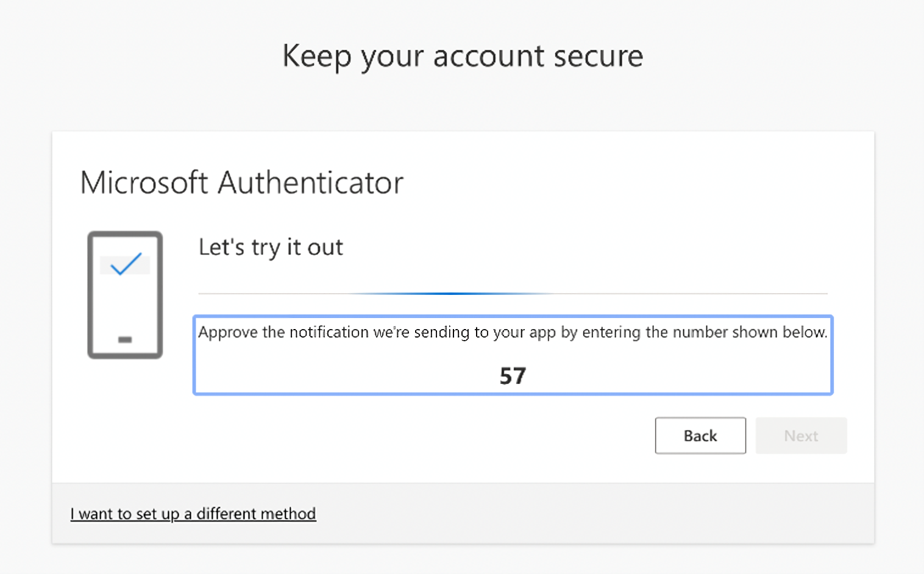Click the gray notification rectangle behind the checkmark

point(125,266)
